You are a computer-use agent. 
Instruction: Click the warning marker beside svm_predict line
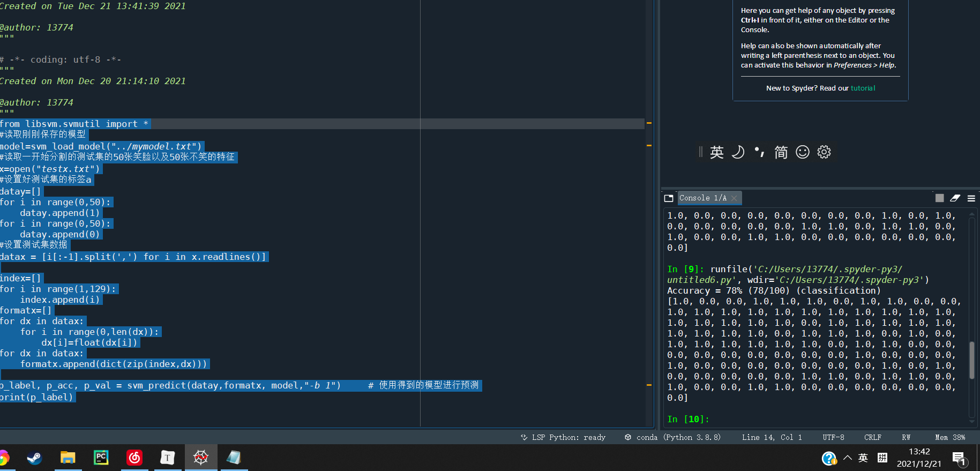point(649,385)
